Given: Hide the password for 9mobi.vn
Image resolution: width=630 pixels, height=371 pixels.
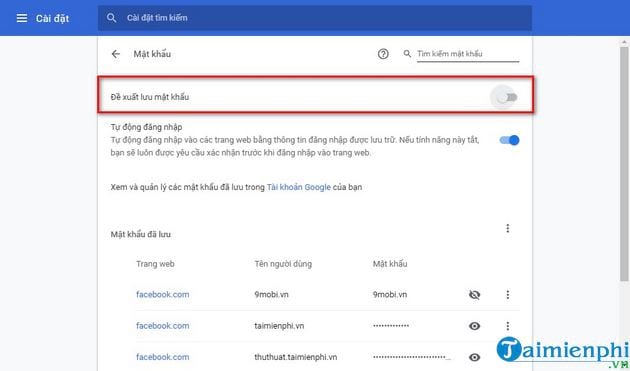Looking at the screenshot, I should click(474, 295).
